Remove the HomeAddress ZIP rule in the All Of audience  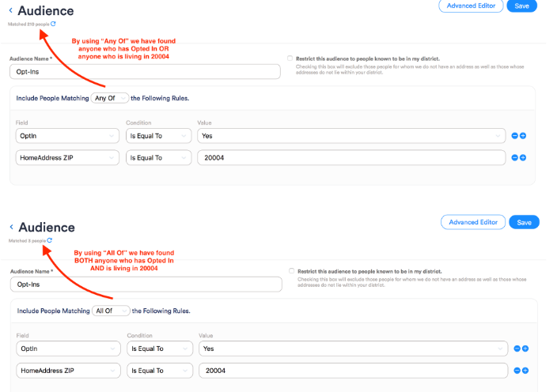point(515,370)
